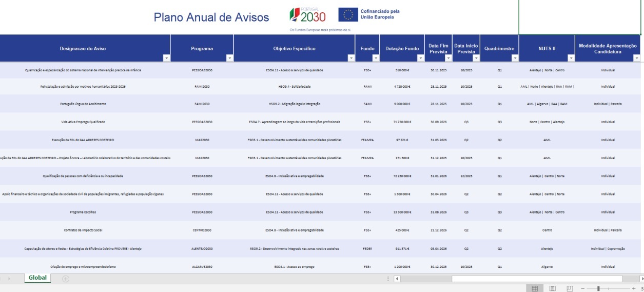
Task: Select cell 'ESO4.1 - Acesso ao emprego'
Action: click(295, 266)
